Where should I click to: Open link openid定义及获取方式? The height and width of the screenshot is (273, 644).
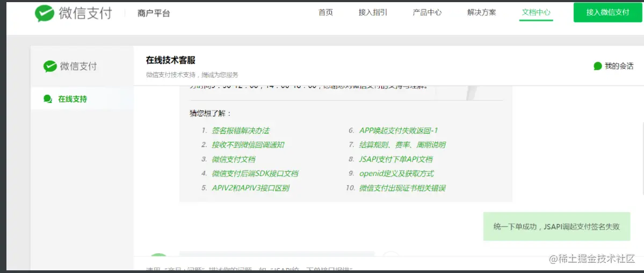point(396,173)
